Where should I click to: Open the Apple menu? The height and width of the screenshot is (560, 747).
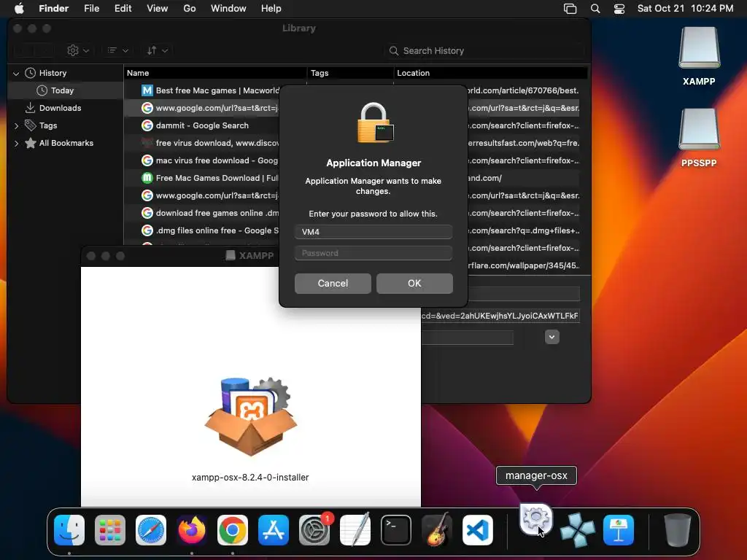[19, 8]
